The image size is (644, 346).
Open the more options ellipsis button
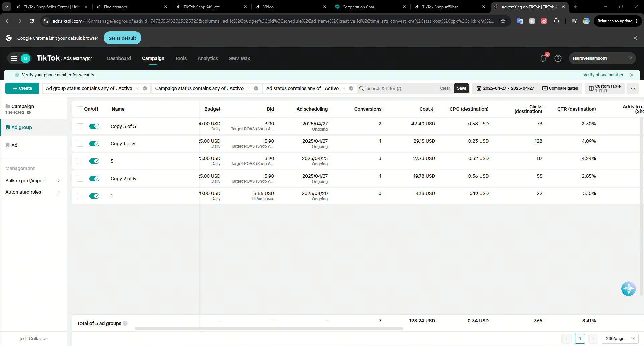point(633,88)
